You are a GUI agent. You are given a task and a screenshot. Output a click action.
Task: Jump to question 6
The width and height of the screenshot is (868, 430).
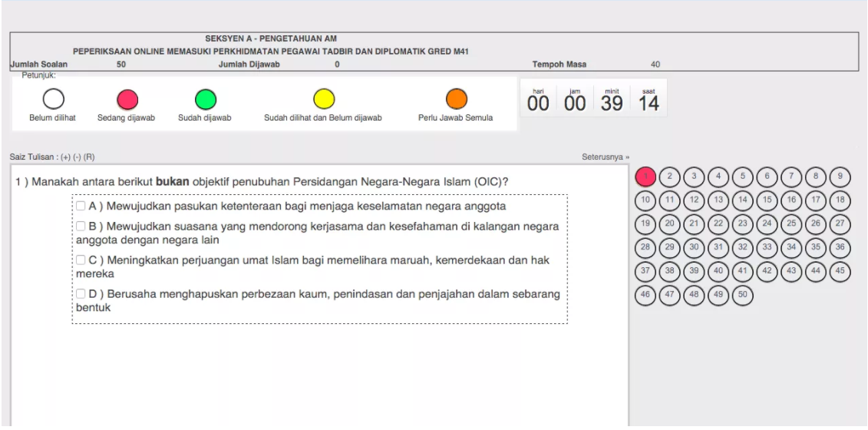point(767,177)
